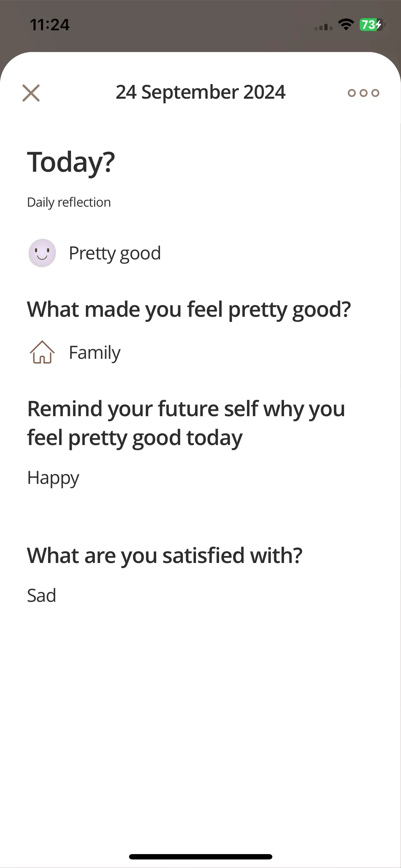
Task: Open the three-dot more options menu
Action: pyautogui.click(x=363, y=93)
